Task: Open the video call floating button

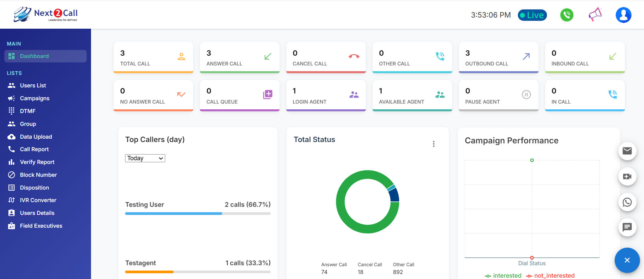Action: 627,176
